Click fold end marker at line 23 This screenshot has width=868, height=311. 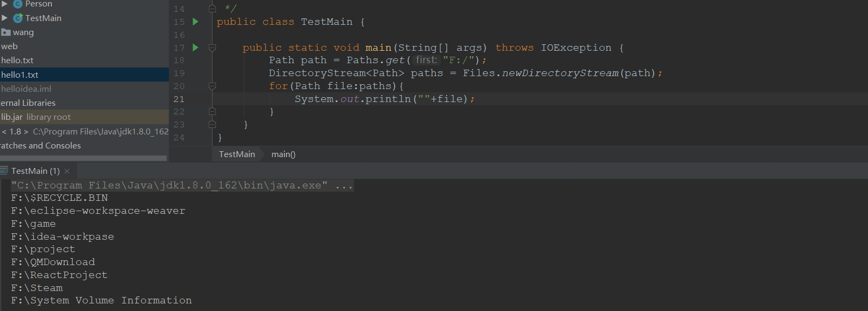[212, 124]
